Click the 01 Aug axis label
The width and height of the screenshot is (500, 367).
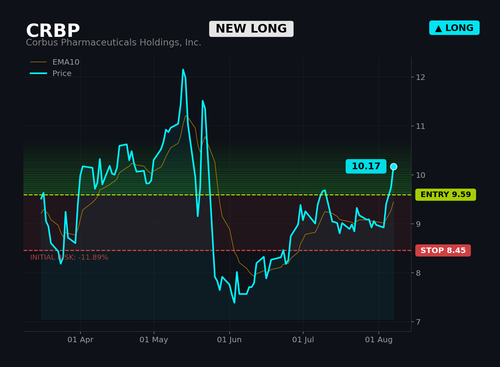coord(379,340)
